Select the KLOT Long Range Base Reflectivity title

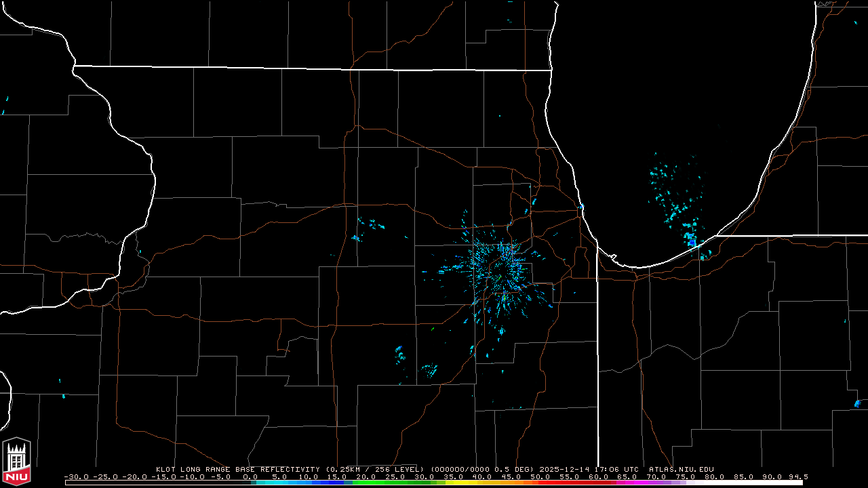tap(239, 469)
